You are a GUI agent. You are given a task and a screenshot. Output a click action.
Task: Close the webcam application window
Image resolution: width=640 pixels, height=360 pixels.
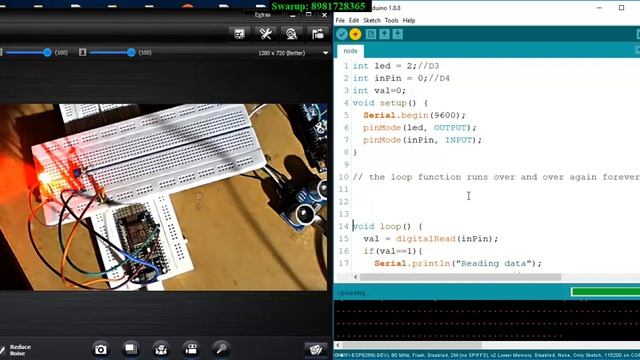click(324, 15)
